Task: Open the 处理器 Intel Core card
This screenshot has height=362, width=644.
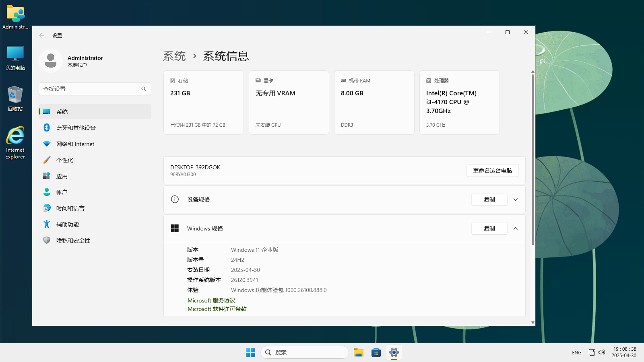Action: (x=460, y=103)
